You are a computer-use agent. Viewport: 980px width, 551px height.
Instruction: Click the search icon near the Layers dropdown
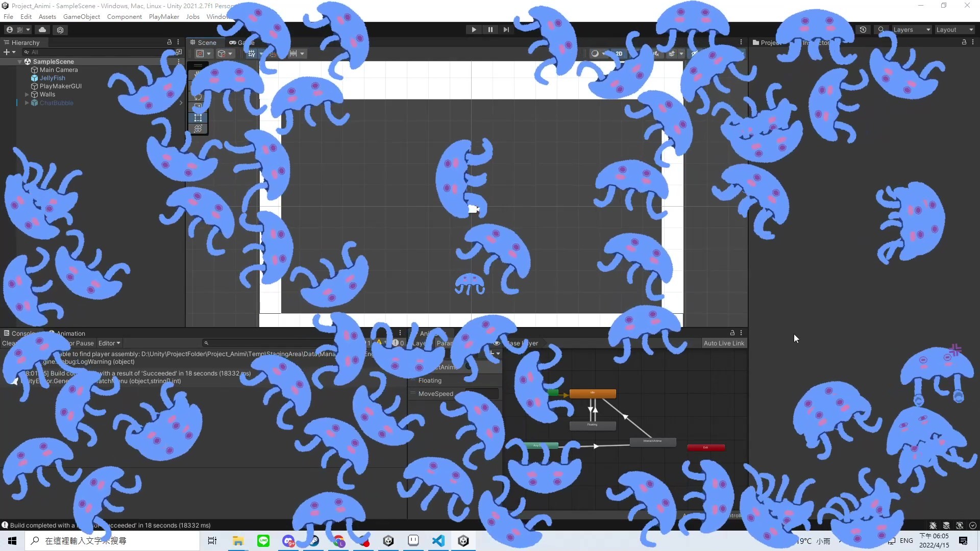(881, 30)
